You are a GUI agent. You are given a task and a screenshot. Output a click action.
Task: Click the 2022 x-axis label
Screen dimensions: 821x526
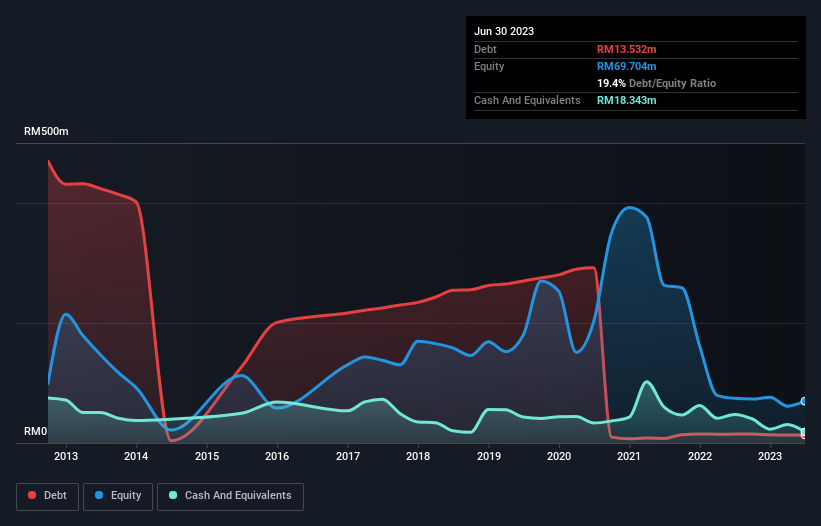tap(700, 456)
